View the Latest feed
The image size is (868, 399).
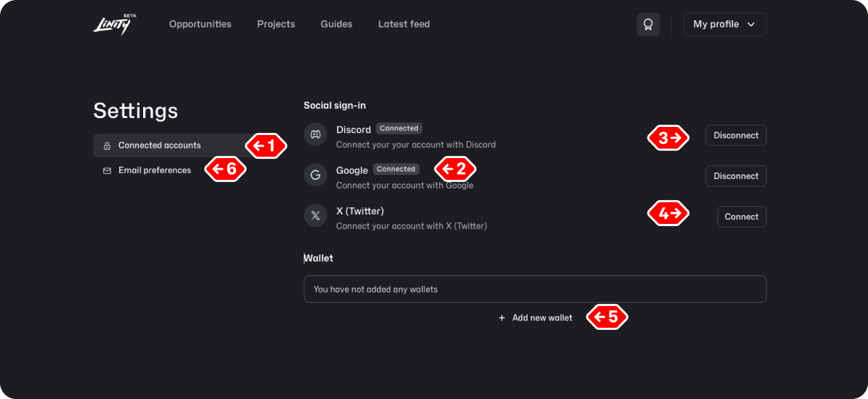404,24
